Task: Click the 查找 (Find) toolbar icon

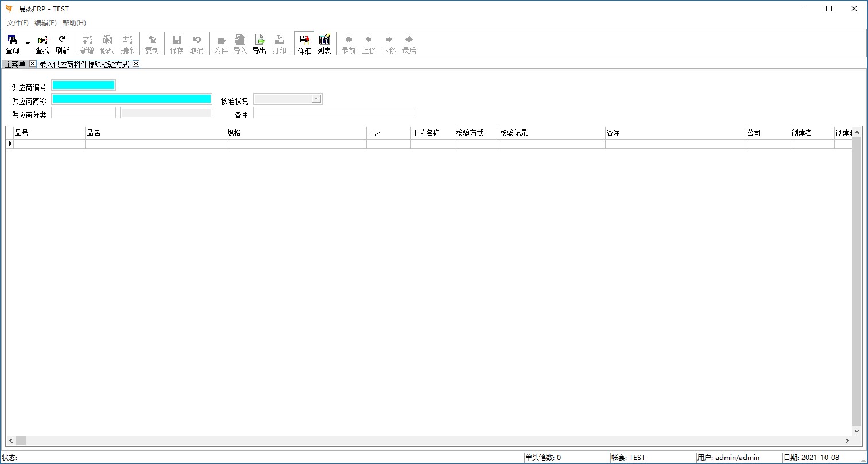Action: [42, 44]
